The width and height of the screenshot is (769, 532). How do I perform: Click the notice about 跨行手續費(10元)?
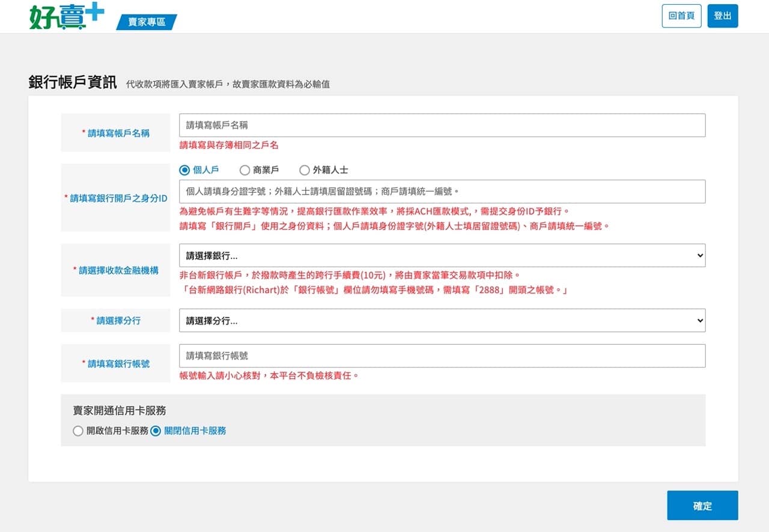coord(350,275)
